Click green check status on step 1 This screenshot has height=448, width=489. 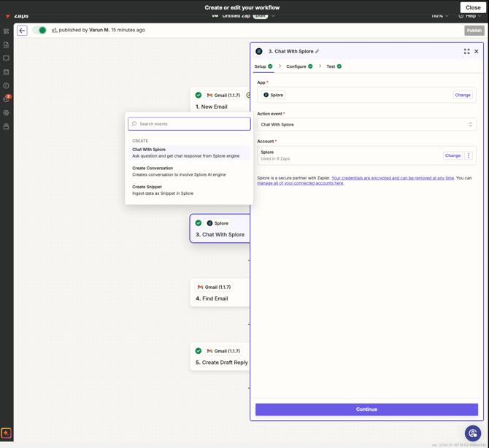[x=199, y=96]
